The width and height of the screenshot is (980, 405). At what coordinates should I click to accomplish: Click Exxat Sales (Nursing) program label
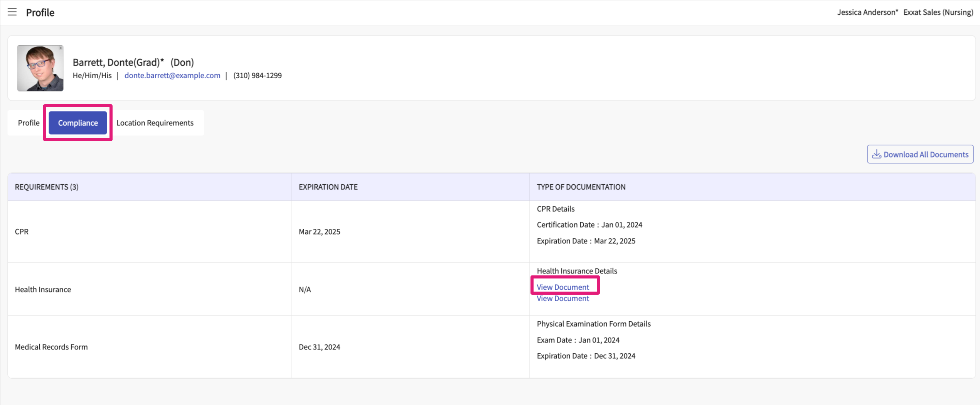[938, 12]
